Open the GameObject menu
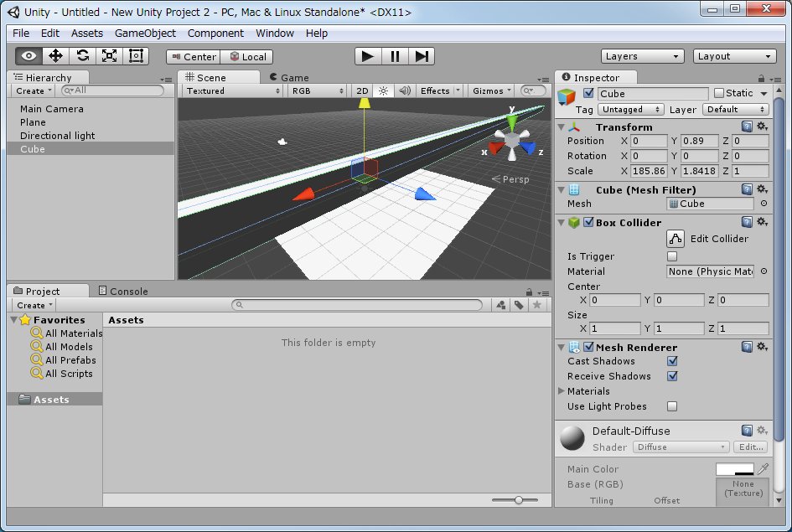 click(x=145, y=34)
